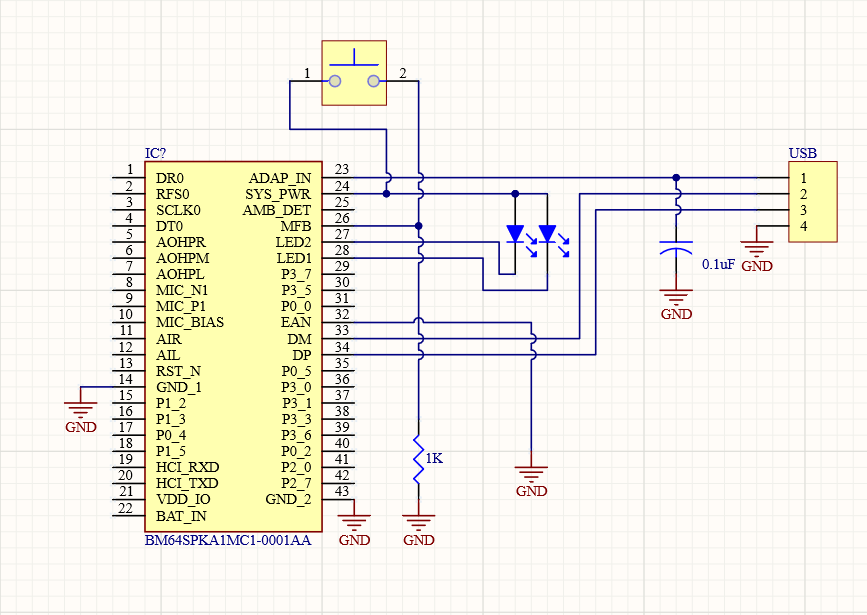The height and width of the screenshot is (615, 867).
Task: Click the GND_1 pin label
Action: 179,387
